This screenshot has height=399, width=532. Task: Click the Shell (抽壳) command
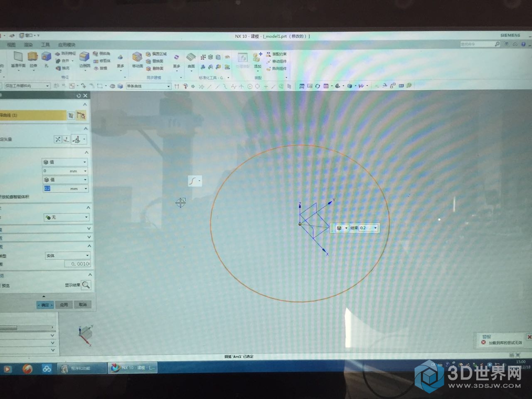point(62,68)
